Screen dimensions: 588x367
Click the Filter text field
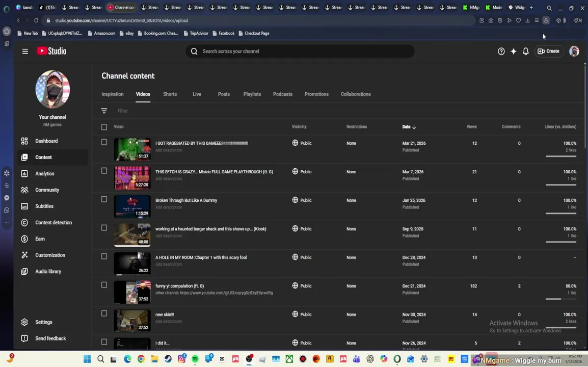[123, 111]
